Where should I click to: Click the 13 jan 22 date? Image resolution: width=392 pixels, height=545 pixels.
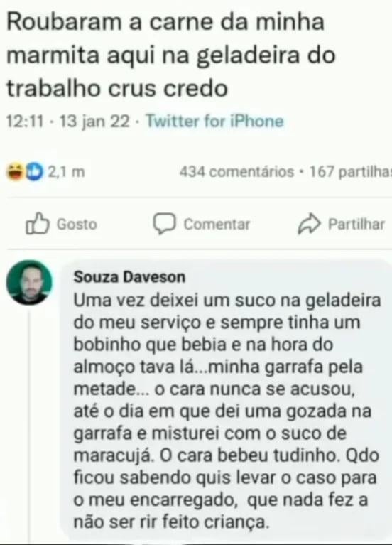(94, 122)
